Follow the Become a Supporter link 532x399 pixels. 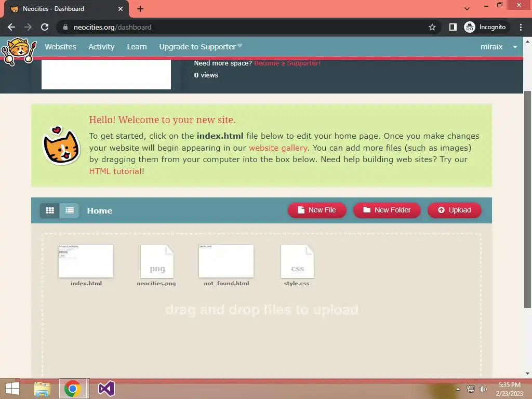287,63
